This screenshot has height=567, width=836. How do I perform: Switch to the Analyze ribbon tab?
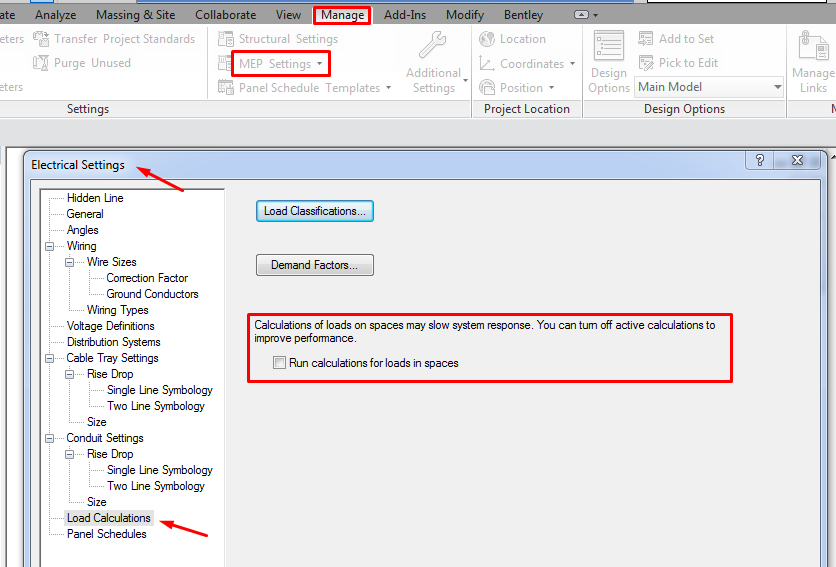(55, 15)
